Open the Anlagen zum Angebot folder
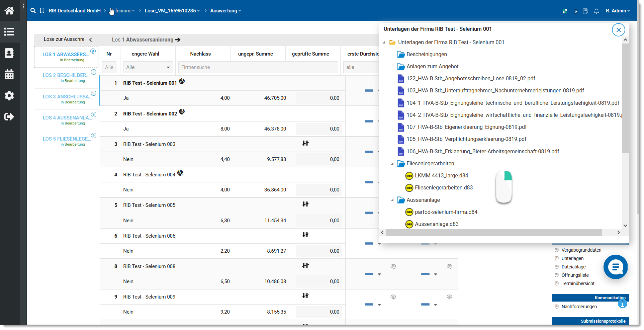 (x=432, y=67)
